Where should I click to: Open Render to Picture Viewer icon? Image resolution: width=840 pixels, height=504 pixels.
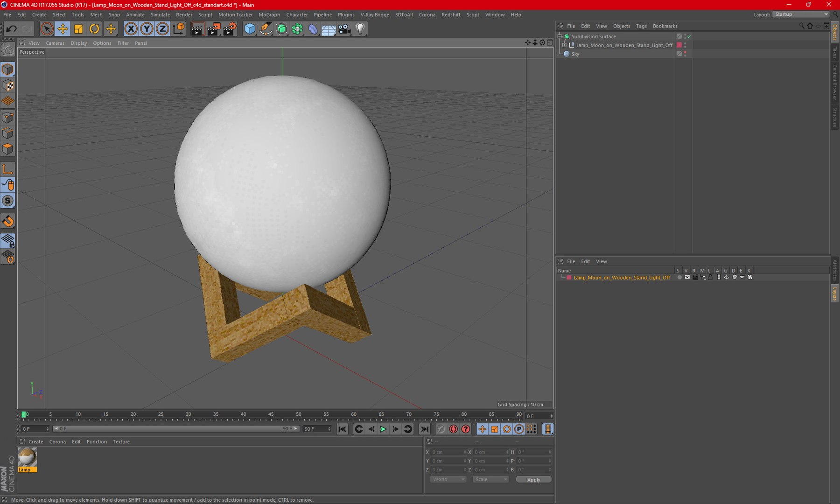pyautogui.click(x=213, y=29)
